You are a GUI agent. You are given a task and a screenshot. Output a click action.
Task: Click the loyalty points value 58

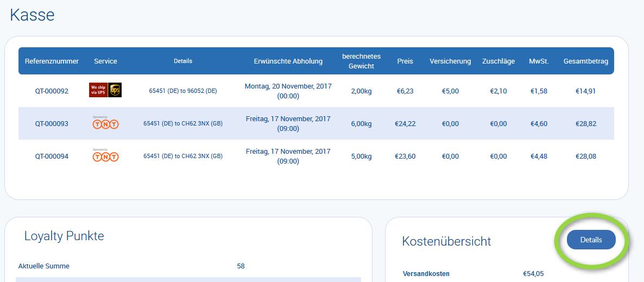[241, 266]
